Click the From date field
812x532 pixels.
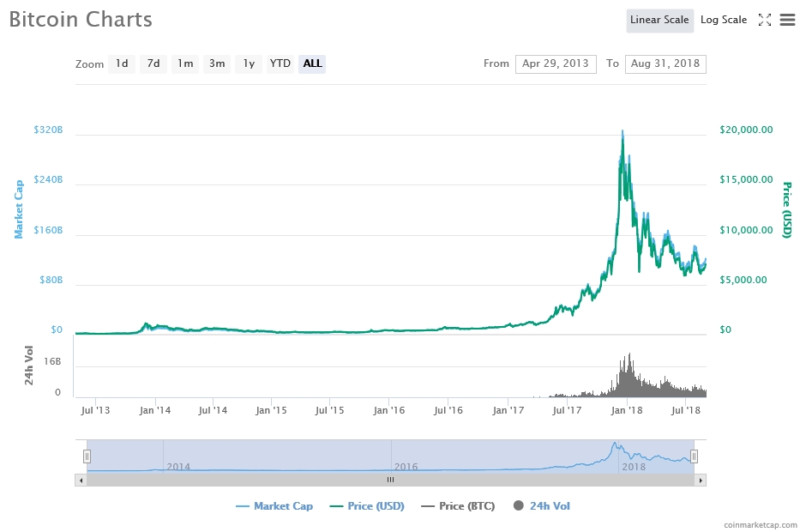555,63
